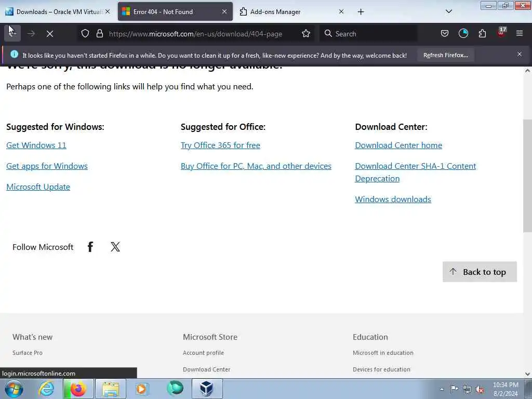
Task: Select the Error 404 - Not Found tab
Action: tap(175, 11)
